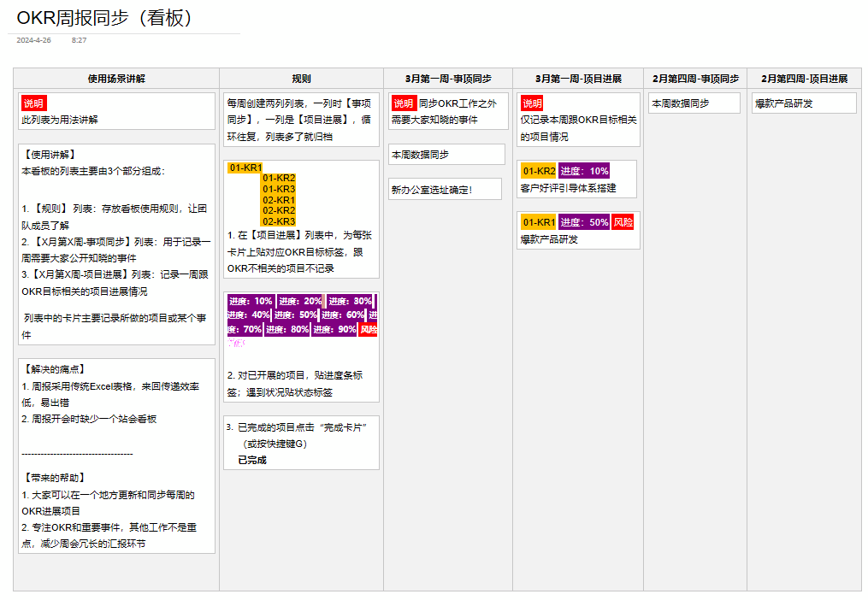
Task: Click 进度：10% tag on 客户好评引导体系搭建 card
Action: click(584, 171)
